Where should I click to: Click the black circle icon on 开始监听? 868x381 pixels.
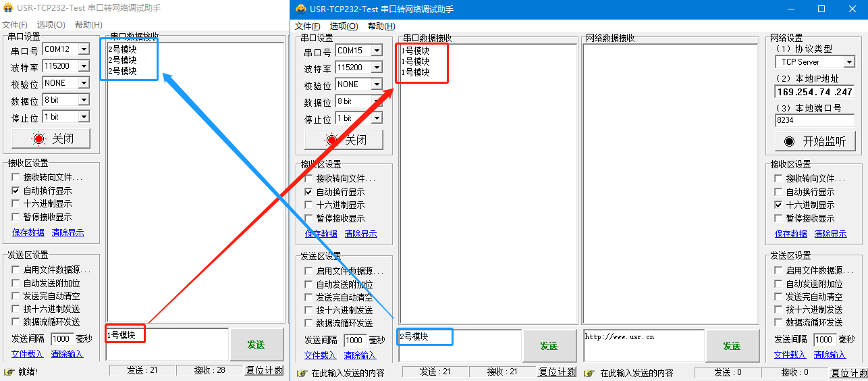(788, 141)
